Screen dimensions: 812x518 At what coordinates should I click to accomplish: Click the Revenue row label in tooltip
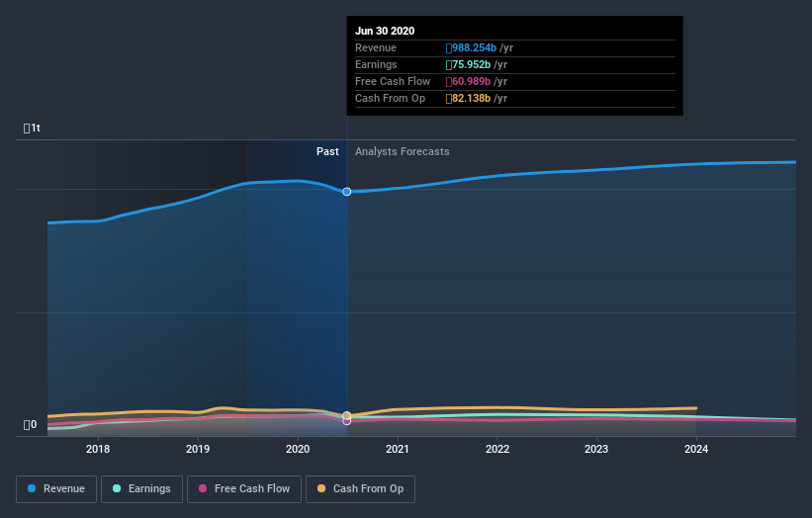coord(376,47)
